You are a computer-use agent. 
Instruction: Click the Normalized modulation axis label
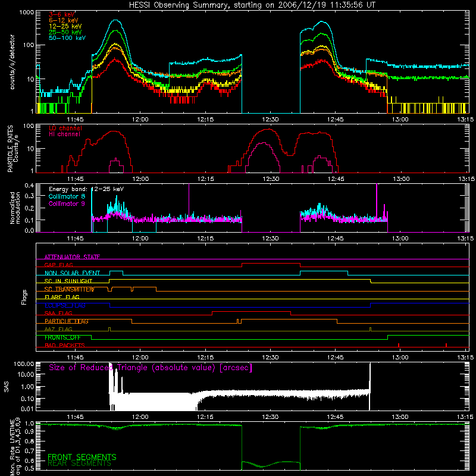(15, 208)
